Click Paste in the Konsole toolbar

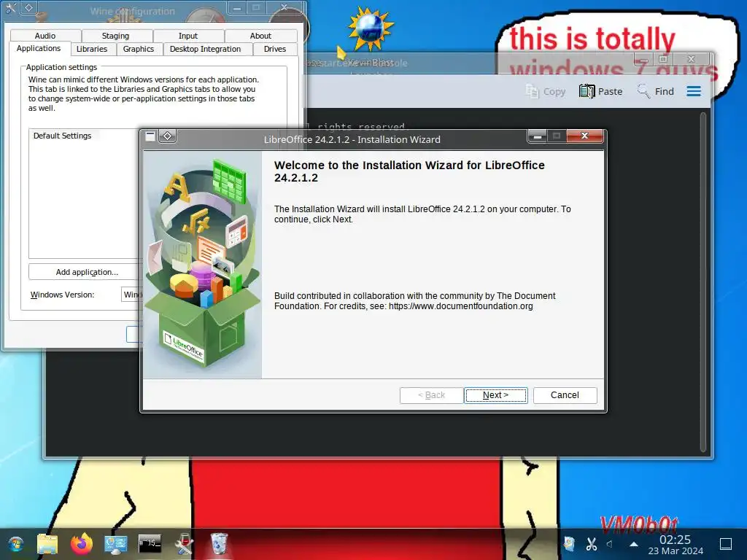[x=601, y=91]
